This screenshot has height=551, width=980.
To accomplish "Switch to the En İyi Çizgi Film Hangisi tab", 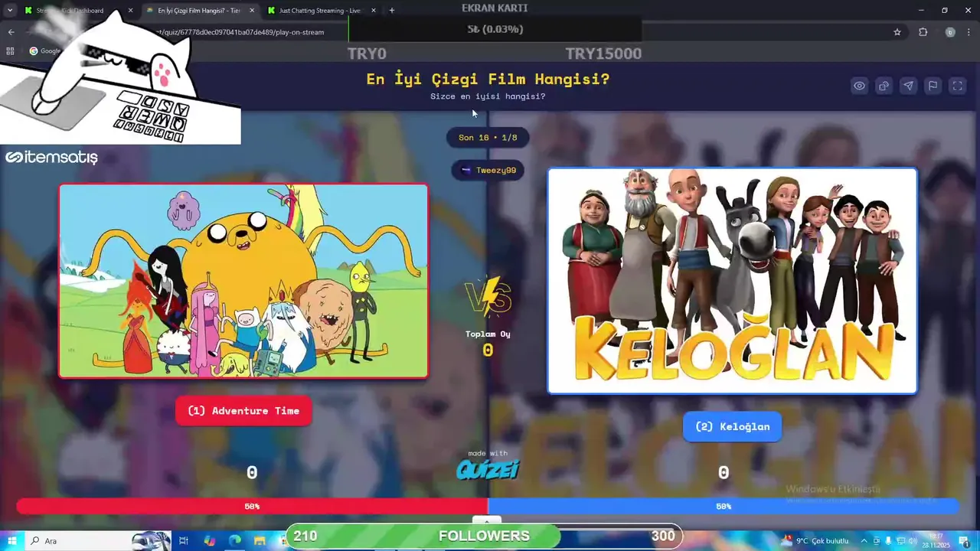I will [199, 11].
